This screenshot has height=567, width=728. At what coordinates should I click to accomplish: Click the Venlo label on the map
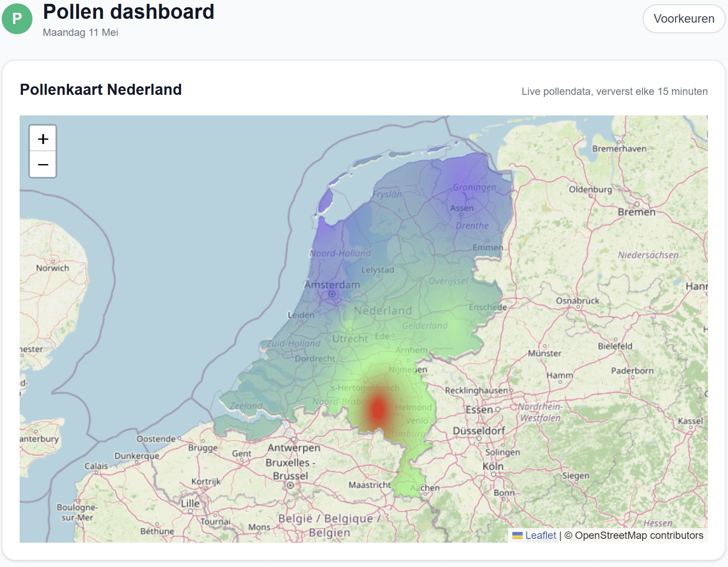pos(417,421)
